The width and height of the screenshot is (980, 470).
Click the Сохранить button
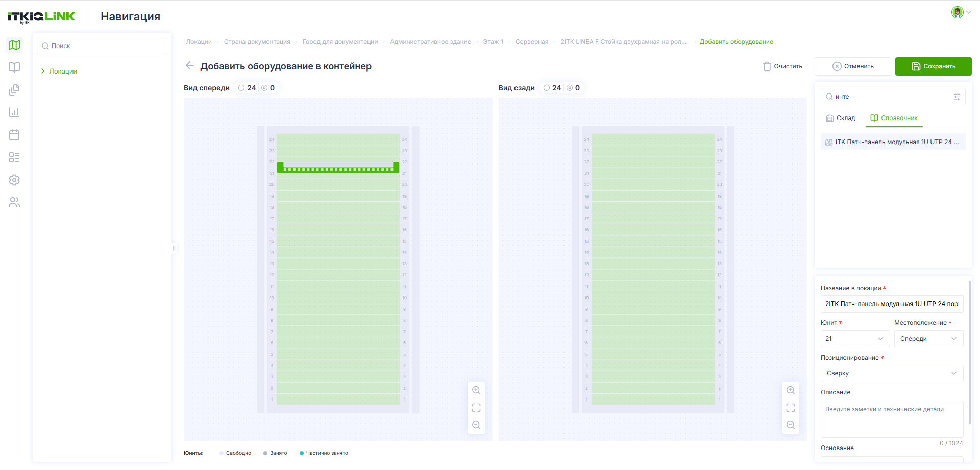(934, 66)
